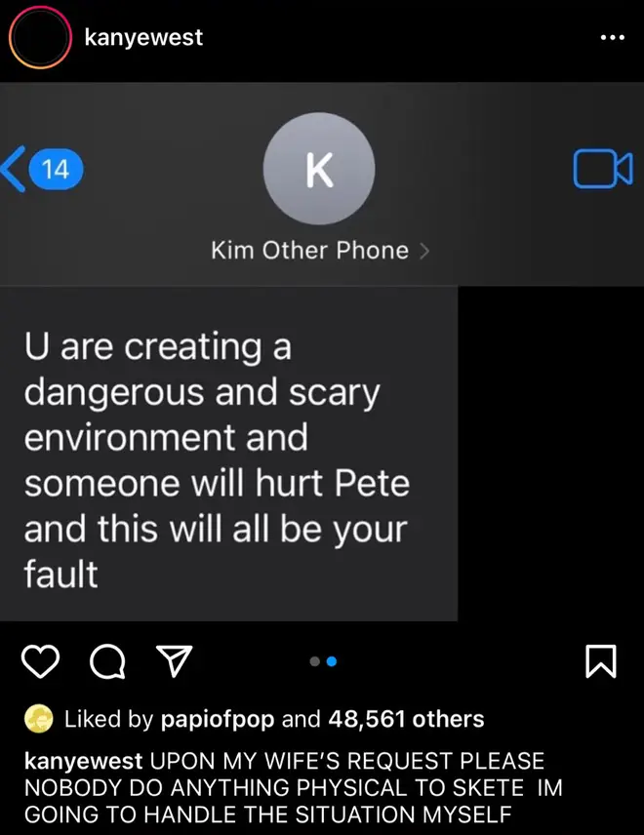Open kanyewest profile picture story ring
Image resolution: width=644 pixels, height=835 pixels.
pos(40,37)
